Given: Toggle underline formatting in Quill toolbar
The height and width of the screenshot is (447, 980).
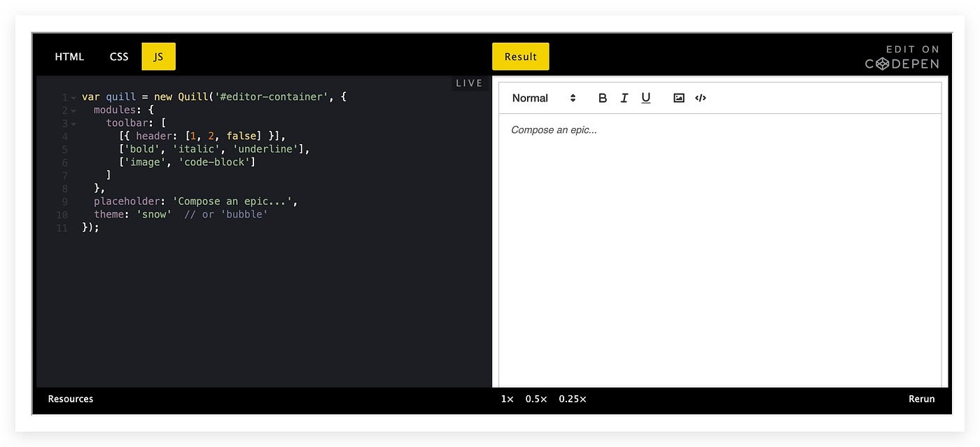Looking at the screenshot, I should pyautogui.click(x=646, y=98).
